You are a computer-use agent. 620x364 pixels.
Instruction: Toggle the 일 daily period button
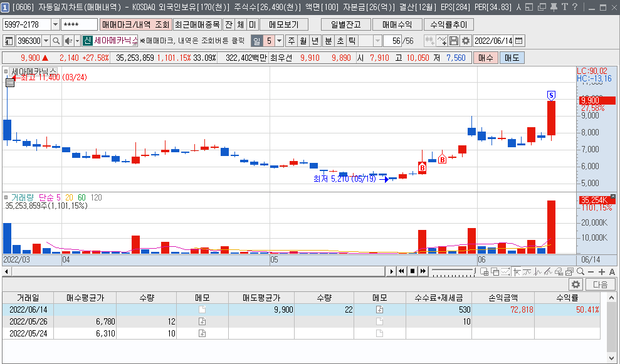pyautogui.click(x=256, y=41)
